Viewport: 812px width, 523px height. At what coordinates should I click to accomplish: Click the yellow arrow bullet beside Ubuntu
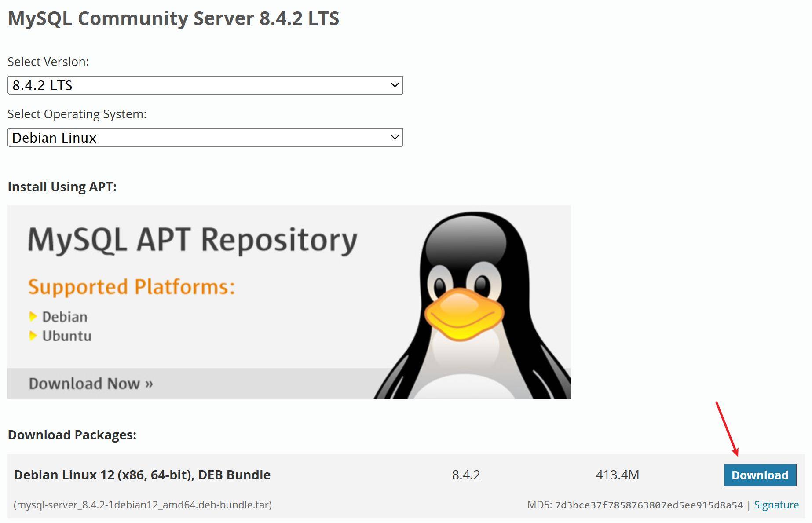(x=33, y=336)
